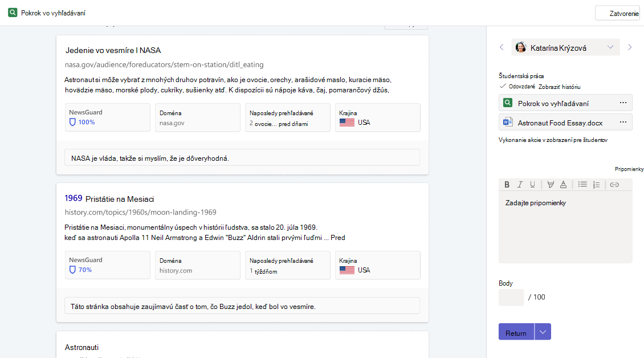Click the nasa.gov stem-on-station URL
The image size is (644, 358).
tap(164, 64)
